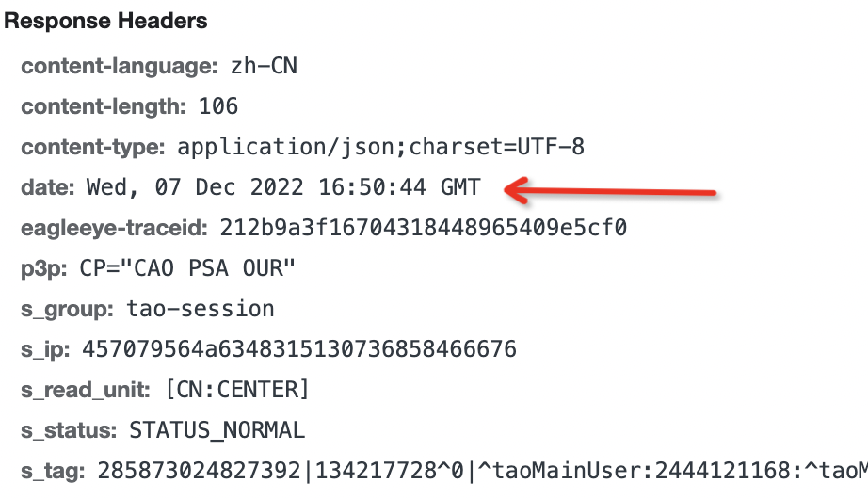868x499 pixels.
Task: Select the p3p header name
Action: [x=44, y=268]
